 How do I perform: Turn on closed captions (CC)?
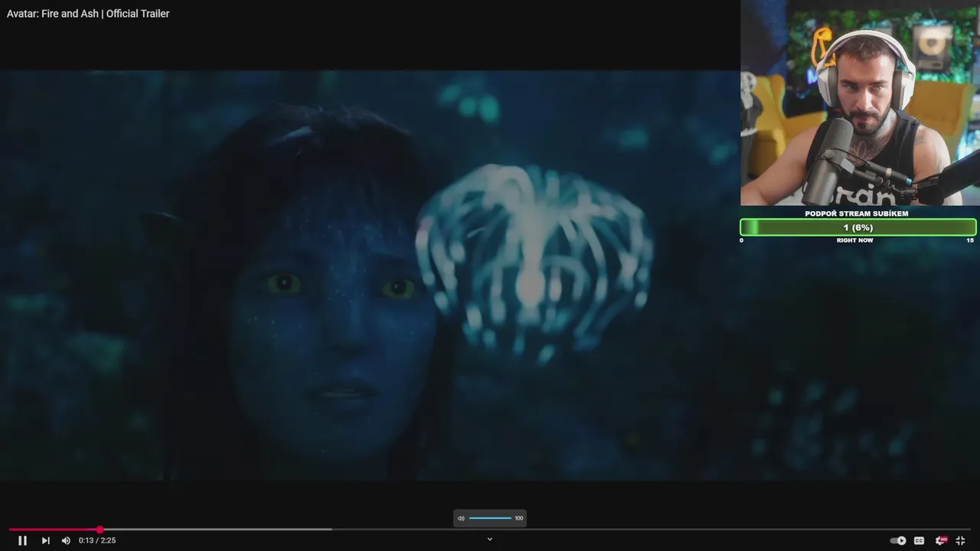point(919,540)
